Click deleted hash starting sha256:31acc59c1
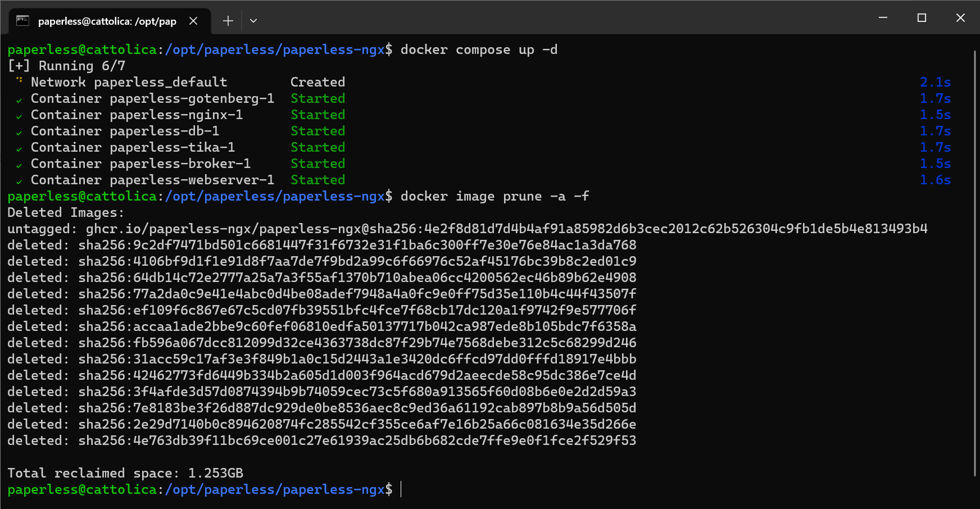980x509 pixels. click(x=357, y=359)
